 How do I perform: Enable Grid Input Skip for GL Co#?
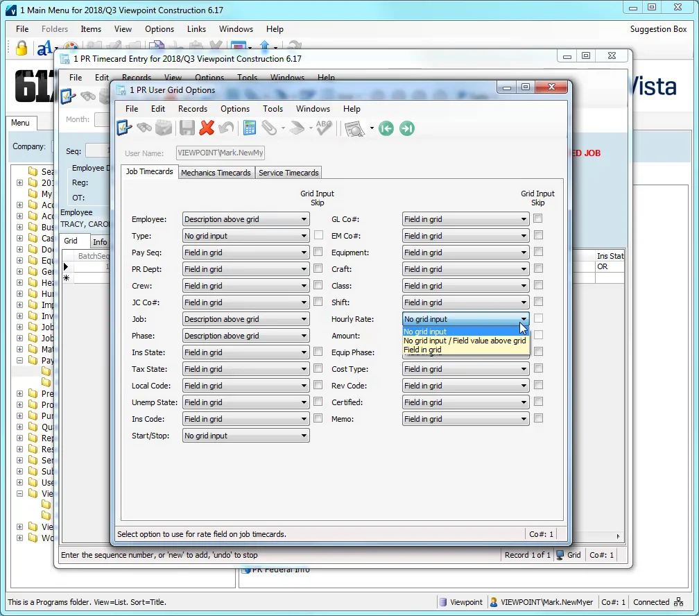538,219
